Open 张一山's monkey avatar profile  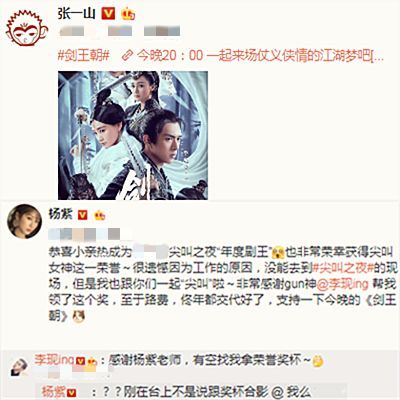click(x=27, y=28)
